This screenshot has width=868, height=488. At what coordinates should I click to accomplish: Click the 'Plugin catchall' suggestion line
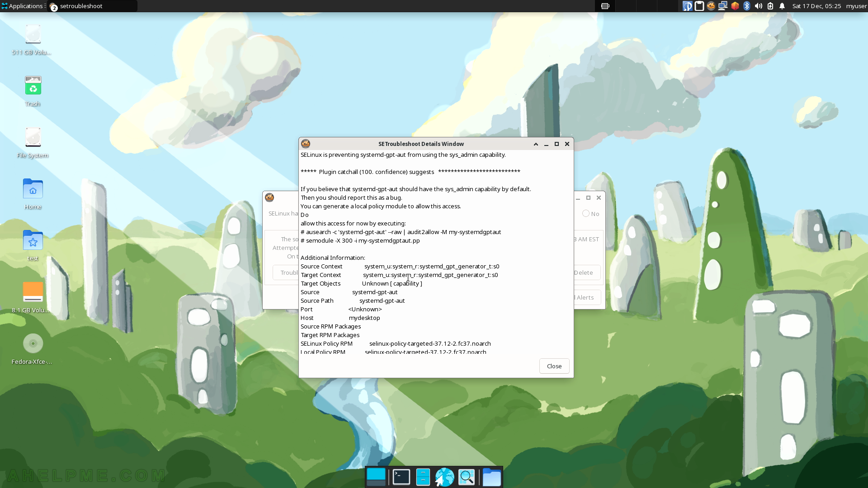410,172
